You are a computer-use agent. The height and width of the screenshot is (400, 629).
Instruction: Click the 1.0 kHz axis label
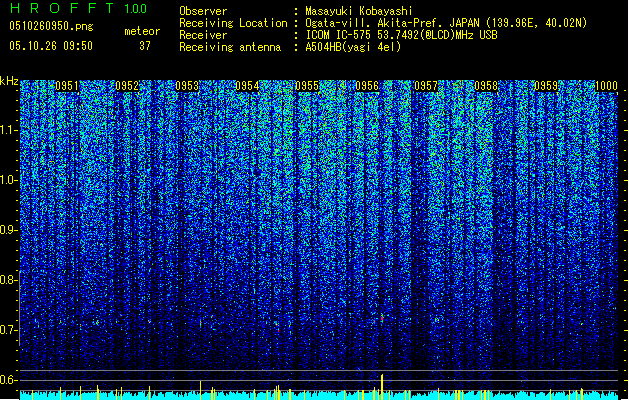tap(8, 181)
